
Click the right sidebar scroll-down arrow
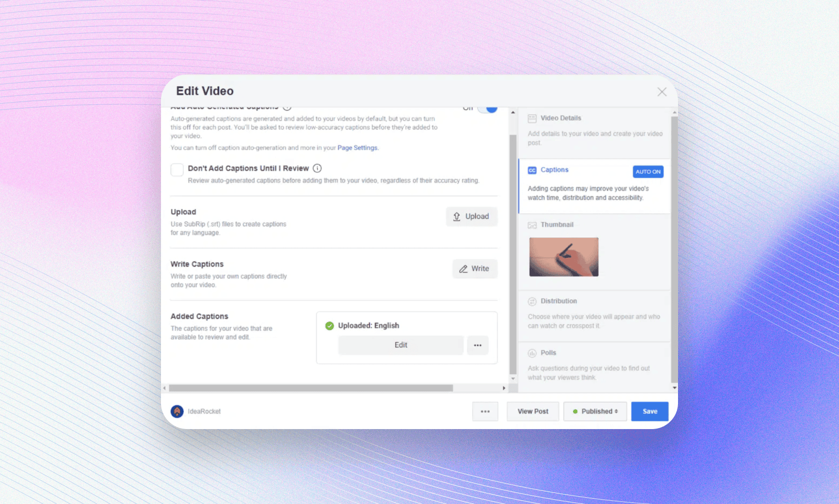pos(674,388)
